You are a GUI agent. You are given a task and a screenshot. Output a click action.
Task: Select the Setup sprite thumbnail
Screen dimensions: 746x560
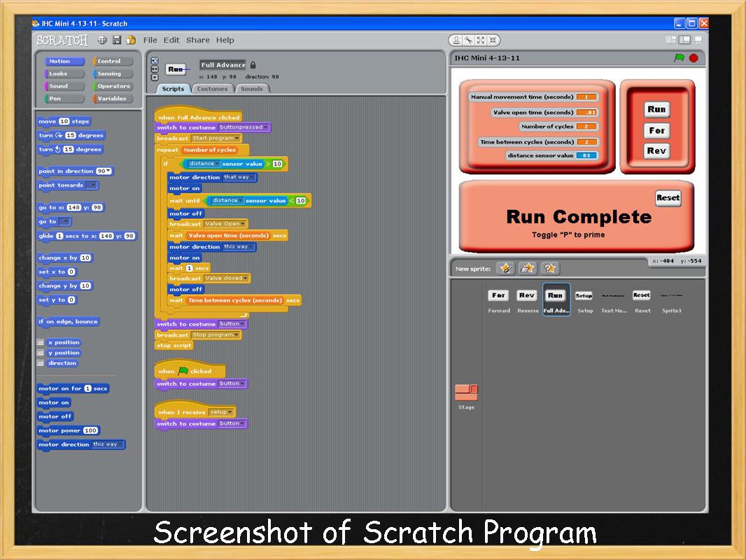(x=585, y=300)
